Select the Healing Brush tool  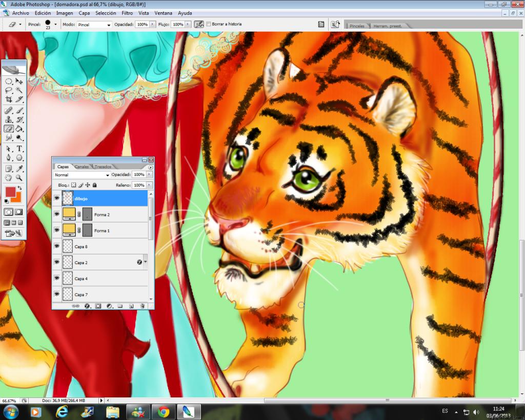tap(9, 111)
